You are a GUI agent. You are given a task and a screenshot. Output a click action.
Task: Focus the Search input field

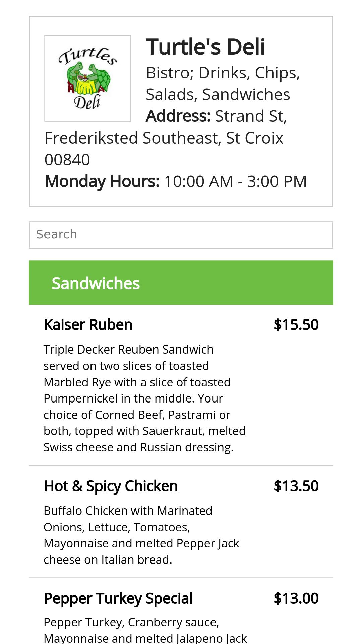[x=181, y=235]
